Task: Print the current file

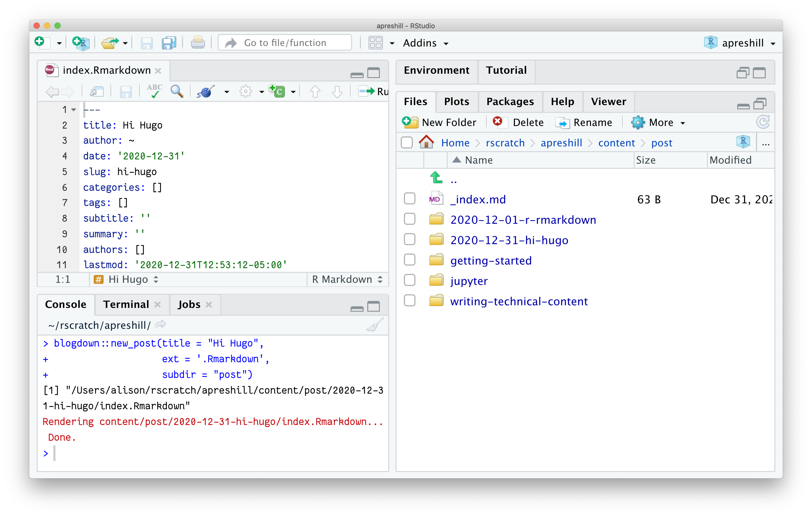Action: pyautogui.click(x=198, y=43)
